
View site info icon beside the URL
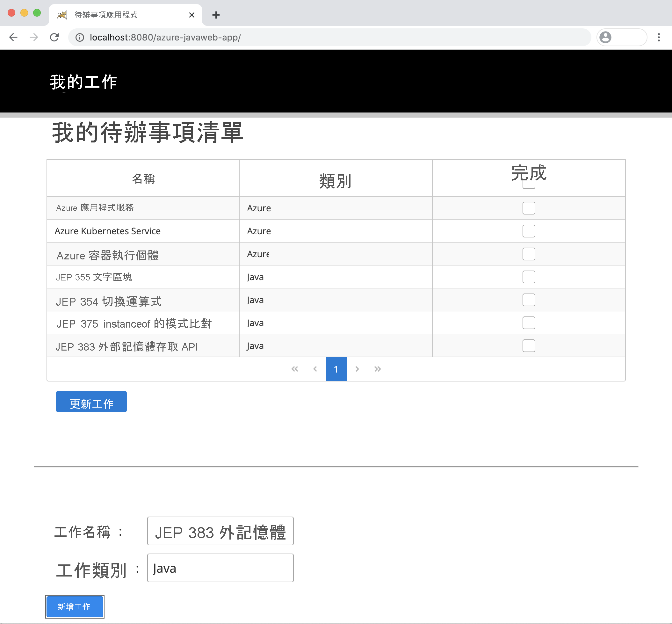point(80,38)
